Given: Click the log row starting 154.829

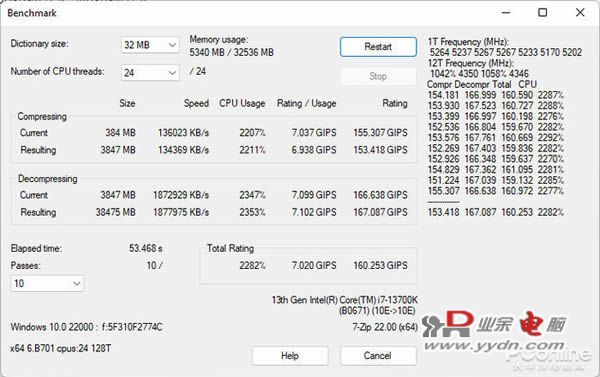Looking at the screenshot, I should coord(496,170).
